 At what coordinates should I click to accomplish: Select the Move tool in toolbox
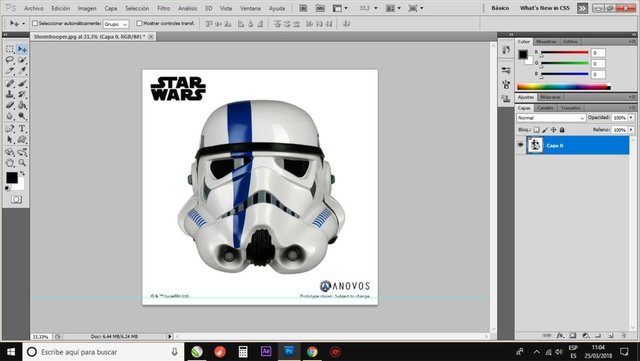(x=22, y=49)
